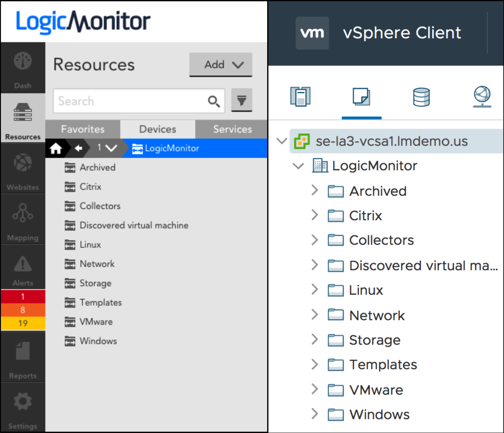Open the Networking view in vSphere
The height and width of the screenshot is (433, 504).
482,97
